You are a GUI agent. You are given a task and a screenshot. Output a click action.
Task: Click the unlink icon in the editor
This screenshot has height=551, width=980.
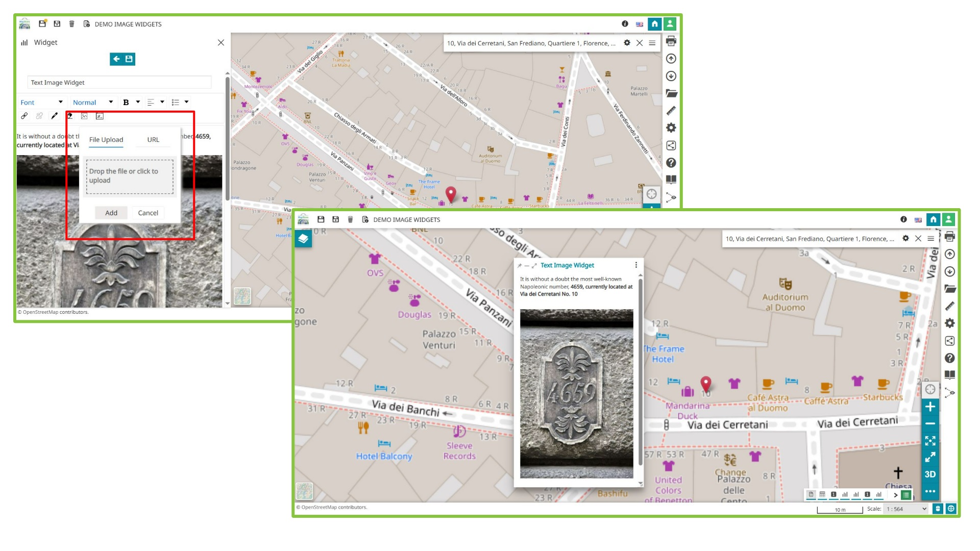click(x=39, y=116)
